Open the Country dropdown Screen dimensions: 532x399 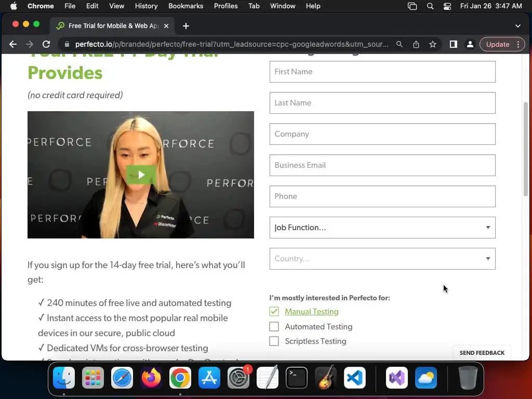click(382, 259)
